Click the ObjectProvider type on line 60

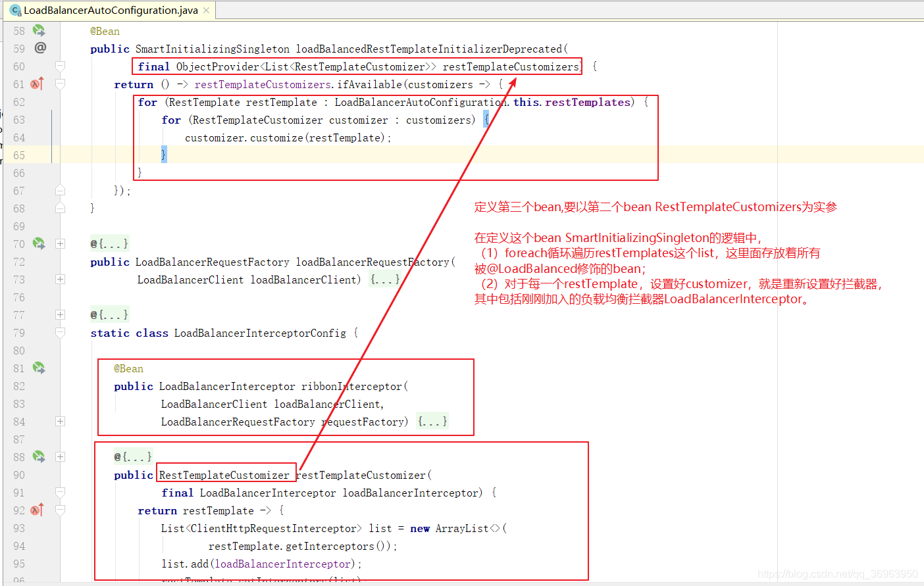click(218, 66)
